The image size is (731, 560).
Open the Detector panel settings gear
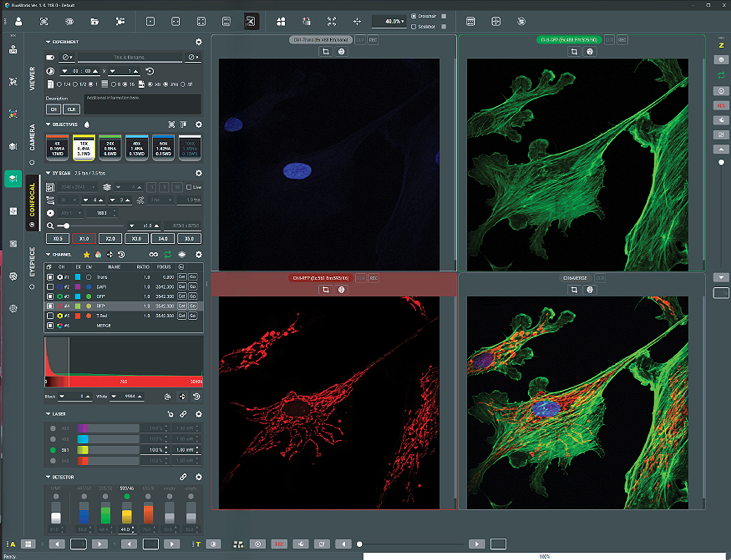[x=198, y=478]
